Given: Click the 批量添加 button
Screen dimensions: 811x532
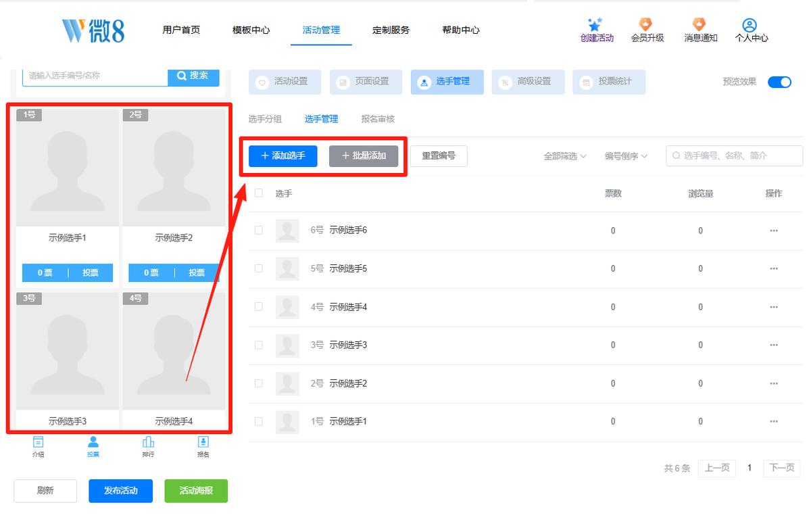Looking at the screenshot, I should (x=364, y=156).
